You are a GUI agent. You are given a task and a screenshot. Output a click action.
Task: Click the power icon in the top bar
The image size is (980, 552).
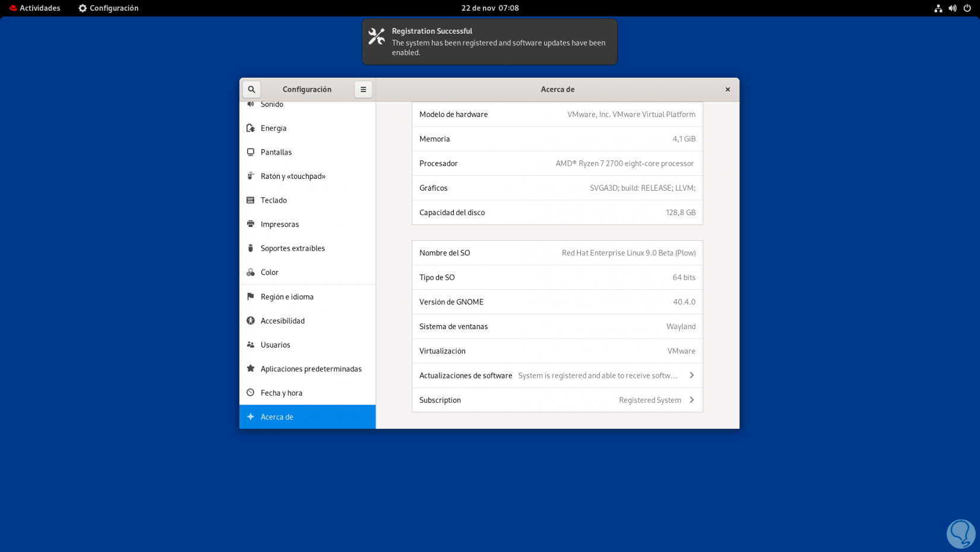click(x=967, y=8)
